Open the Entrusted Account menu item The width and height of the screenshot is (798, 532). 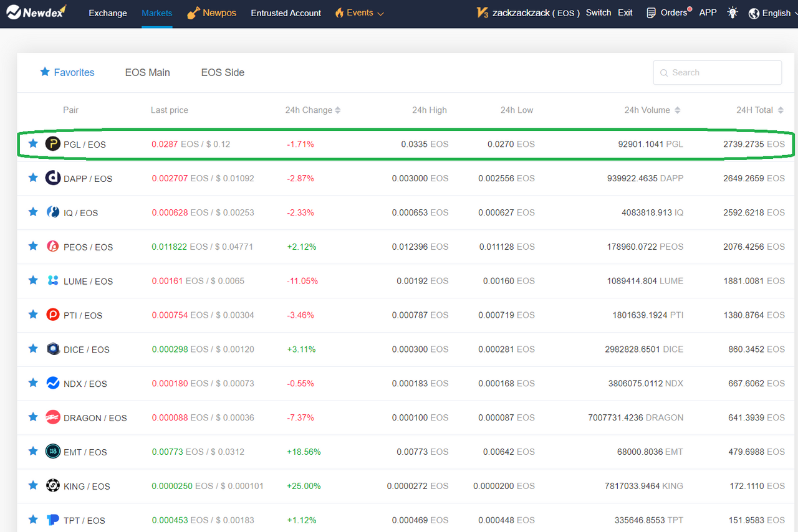pos(286,13)
